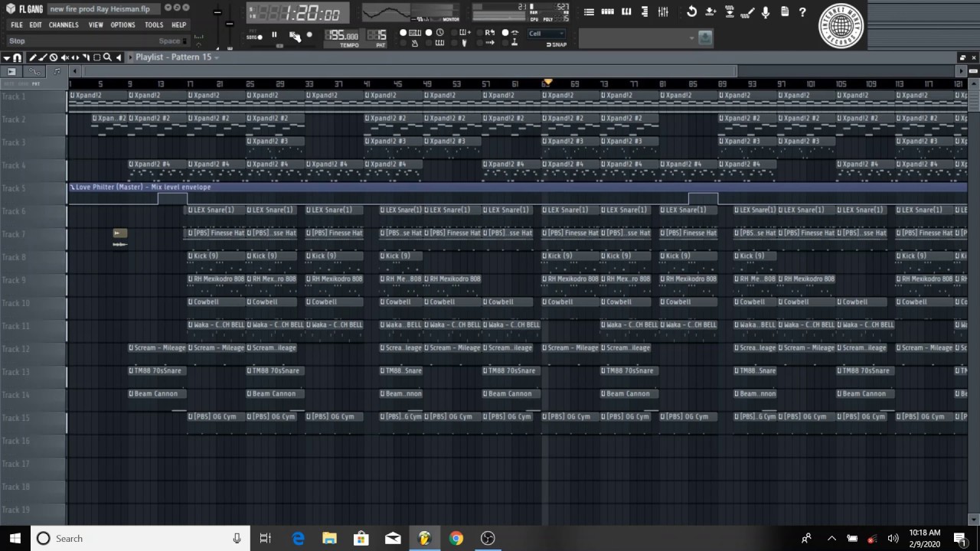Open the CHANNELS menu
The height and width of the screenshot is (551, 980).
[x=64, y=25]
